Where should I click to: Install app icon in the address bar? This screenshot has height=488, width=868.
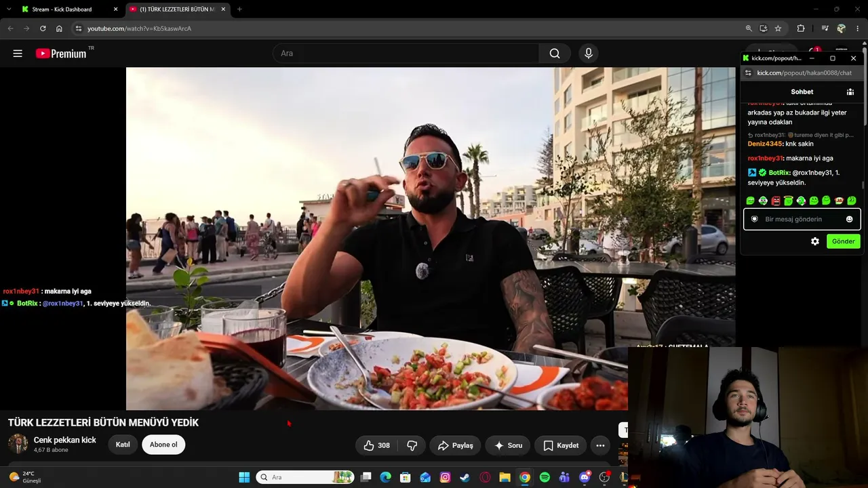763,28
